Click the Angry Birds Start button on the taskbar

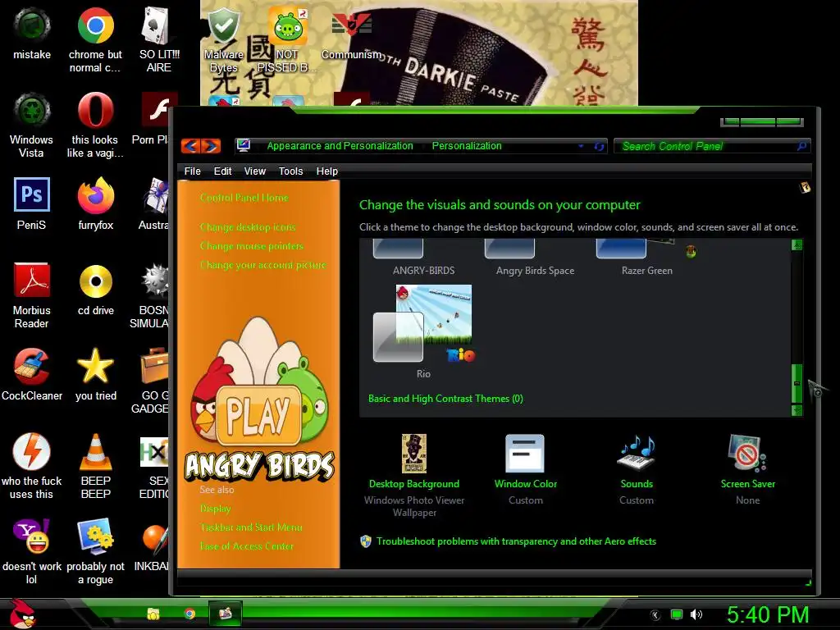click(x=21, y=614)
